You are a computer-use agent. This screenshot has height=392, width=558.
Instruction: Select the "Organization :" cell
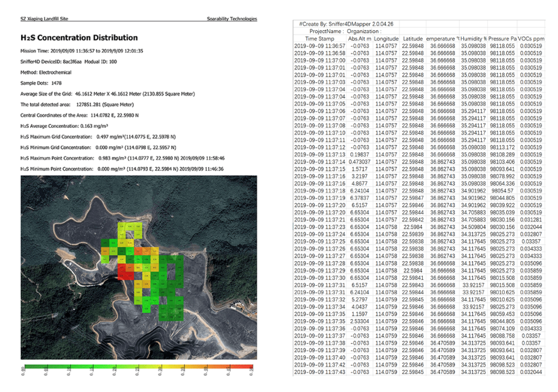point(364,31)
